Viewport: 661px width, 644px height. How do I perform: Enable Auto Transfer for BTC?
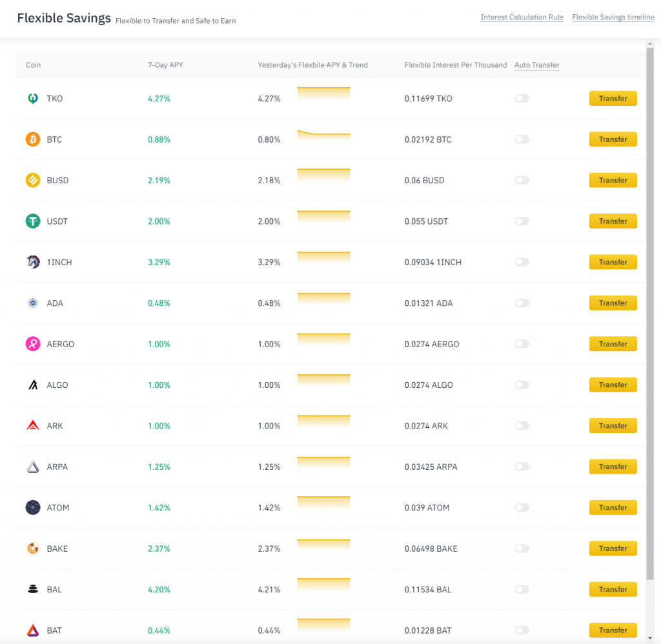(x=522, y=139)
